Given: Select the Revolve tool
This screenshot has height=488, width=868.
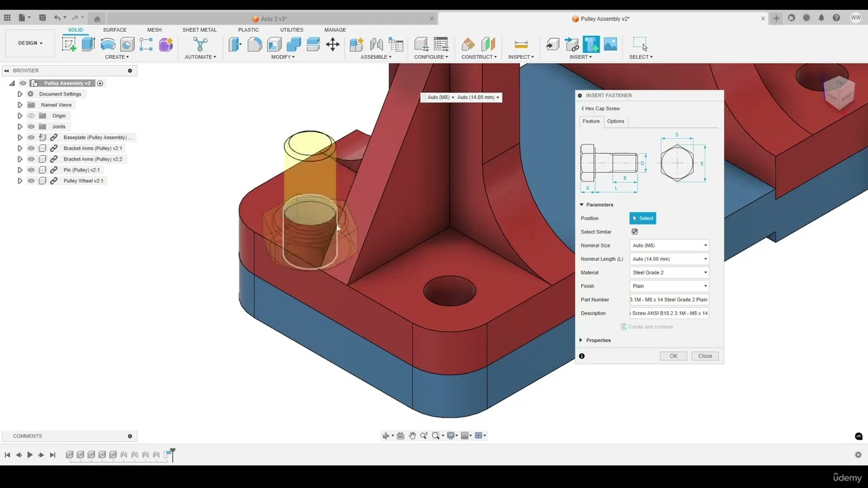Looking at the screenshot, I should pyautogui.click(x=108, y=45).
